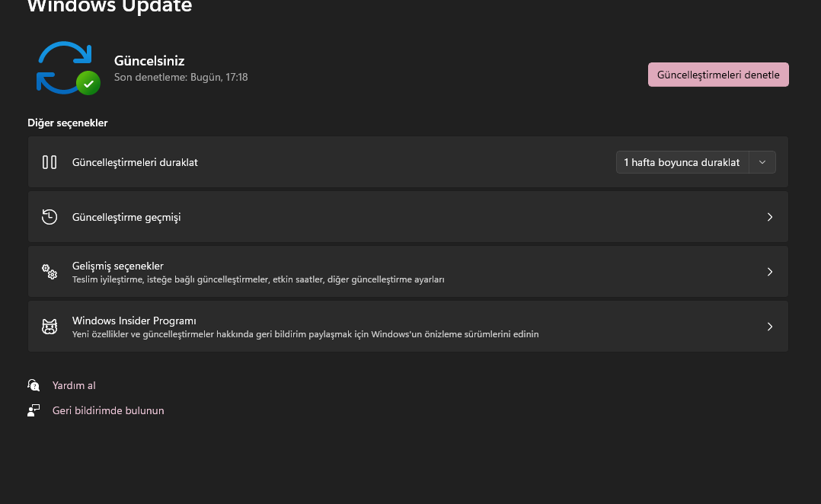
Task: Expand the pause duration dropdown arrow
Action: coord(762,162)
